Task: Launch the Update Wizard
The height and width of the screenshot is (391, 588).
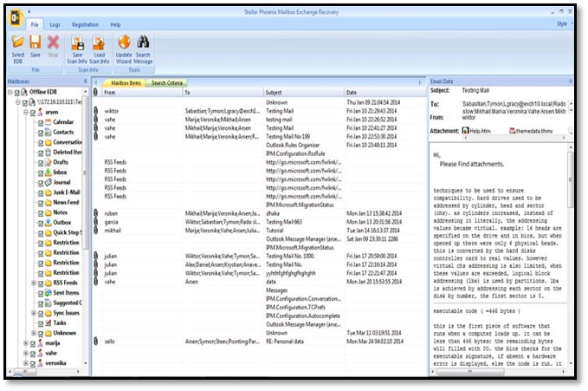Action: pos(124,49)
